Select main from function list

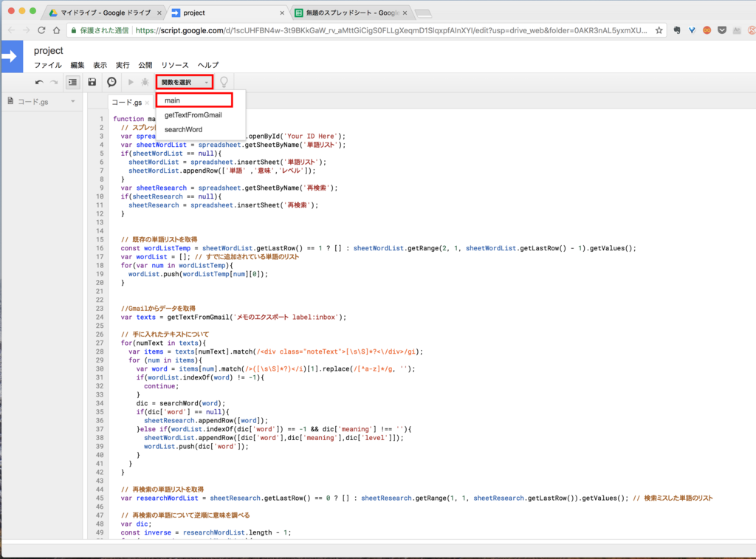194,100
